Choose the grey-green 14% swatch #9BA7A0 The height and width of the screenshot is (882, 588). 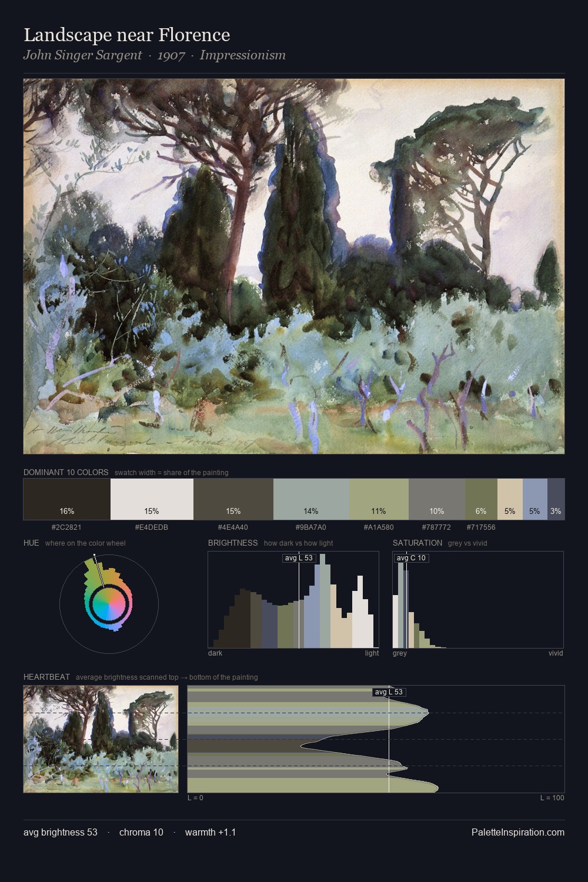click(x=311, y=499)
